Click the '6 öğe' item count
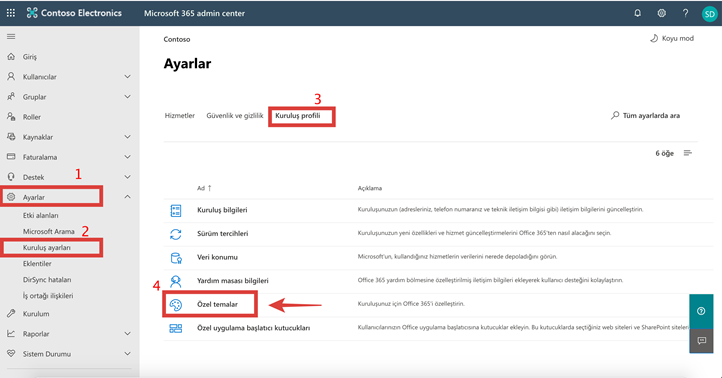 664,153
